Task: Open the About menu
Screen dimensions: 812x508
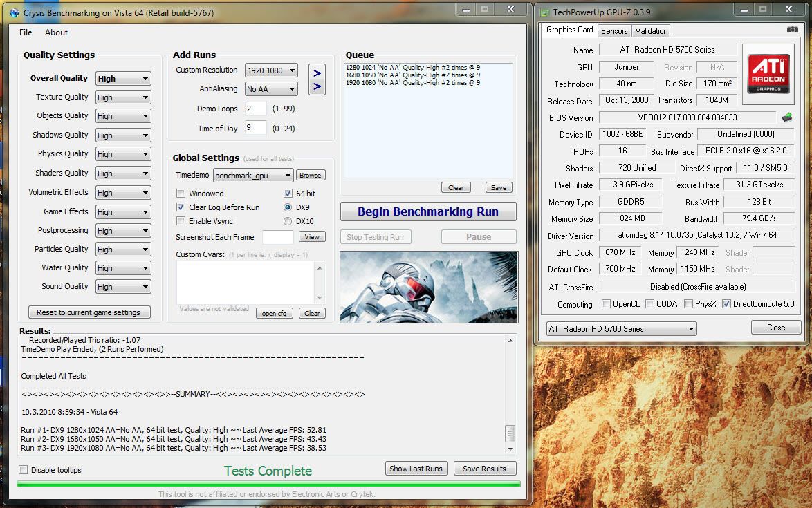Action: click(56, 32)
